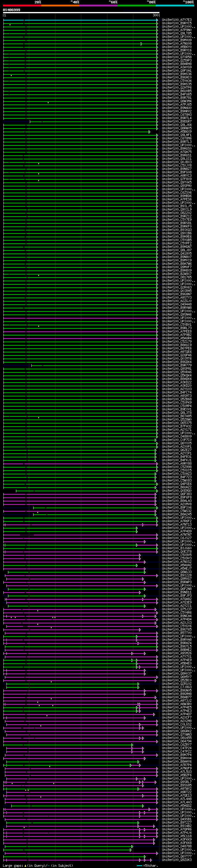Click the white query sequence ruler bar
The height and width of the screenshot is (868, 197).
[81, 12]
